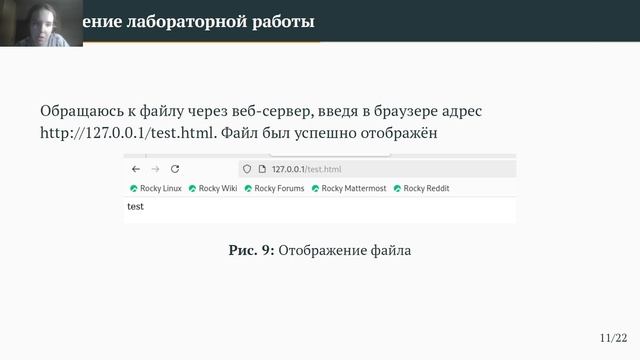Open the Rocky Mattermost bookmark
Viewport: 640px width, 360px height.
(x=349, y=189)
